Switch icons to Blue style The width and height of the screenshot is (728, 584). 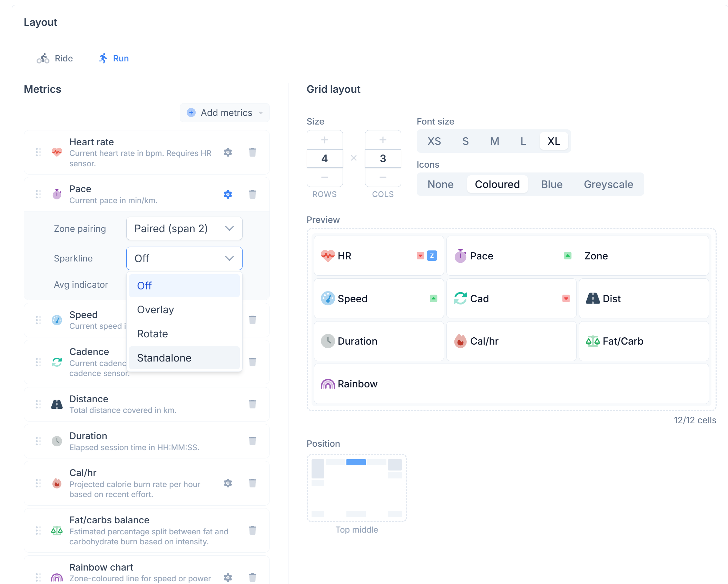pyautogui.click(x=552, y=184)
